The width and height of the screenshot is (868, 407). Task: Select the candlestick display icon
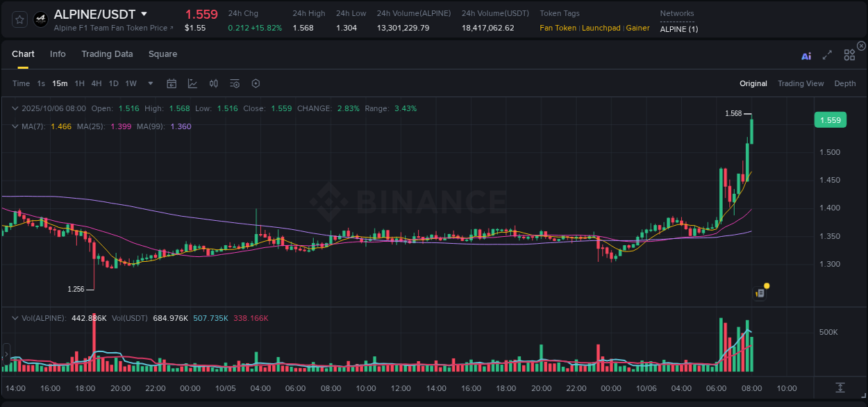(213, 83)
